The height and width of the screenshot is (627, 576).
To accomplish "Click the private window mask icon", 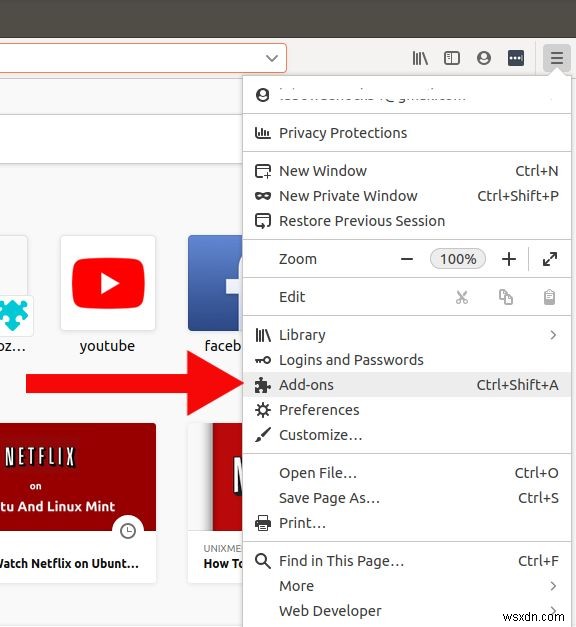I will coord(263,196).
